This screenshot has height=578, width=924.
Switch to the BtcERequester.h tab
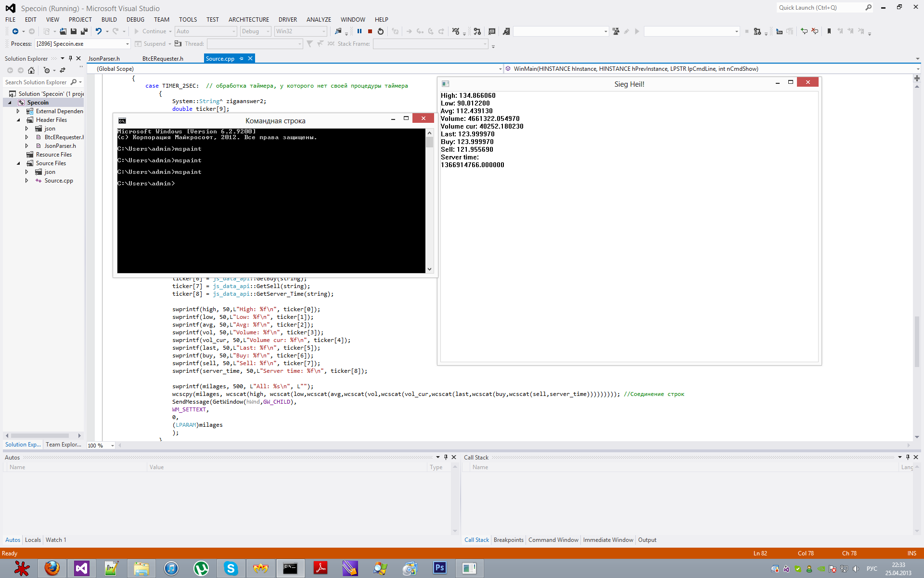[163, 59]
